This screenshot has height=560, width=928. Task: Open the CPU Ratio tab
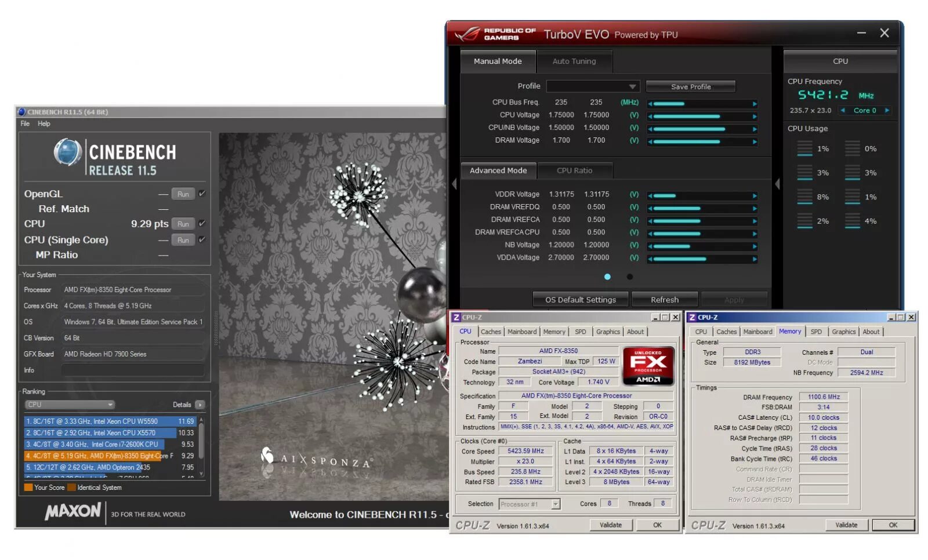(574, 170)
